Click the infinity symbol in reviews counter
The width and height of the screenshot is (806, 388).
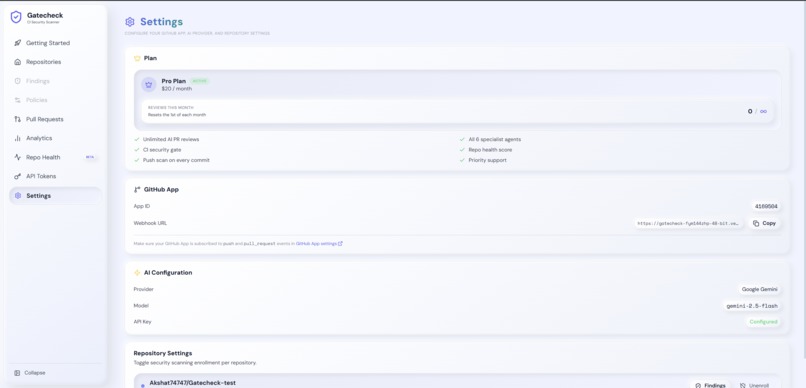coord(763,111)
